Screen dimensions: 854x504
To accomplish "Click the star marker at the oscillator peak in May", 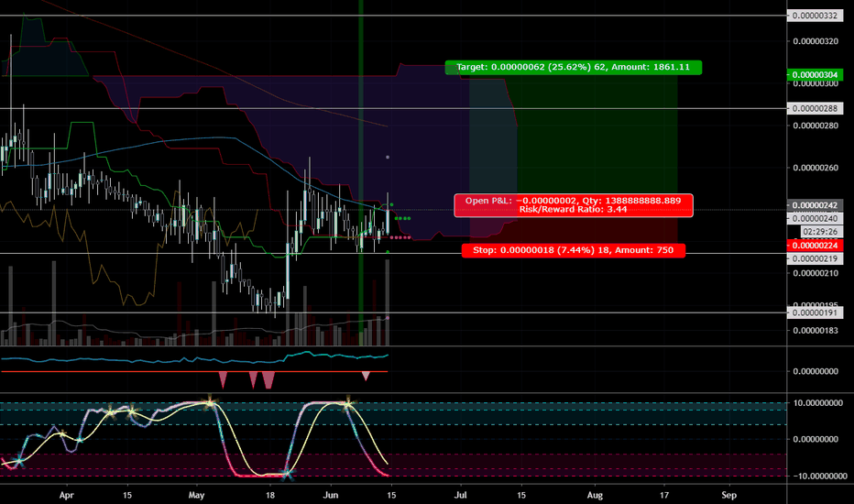I will (x=210, y=403).
